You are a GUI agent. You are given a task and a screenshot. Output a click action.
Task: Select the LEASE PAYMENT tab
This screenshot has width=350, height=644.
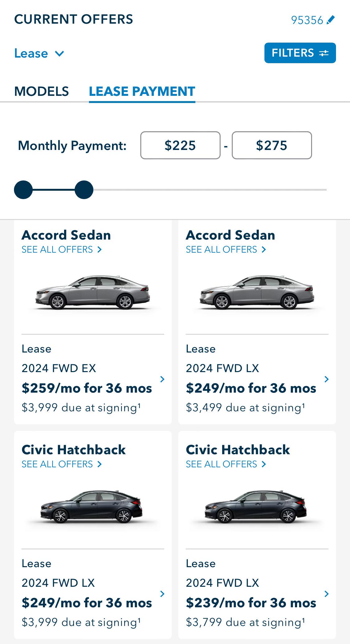(142, 91)
